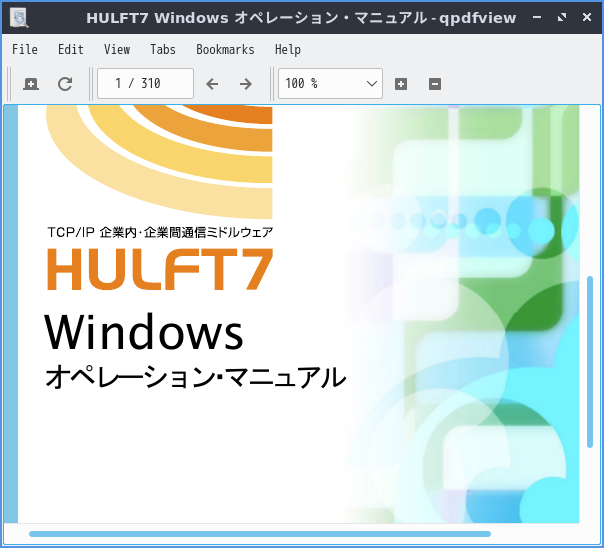
Task: Go to next page arrow
Action: tap(246, 84)
